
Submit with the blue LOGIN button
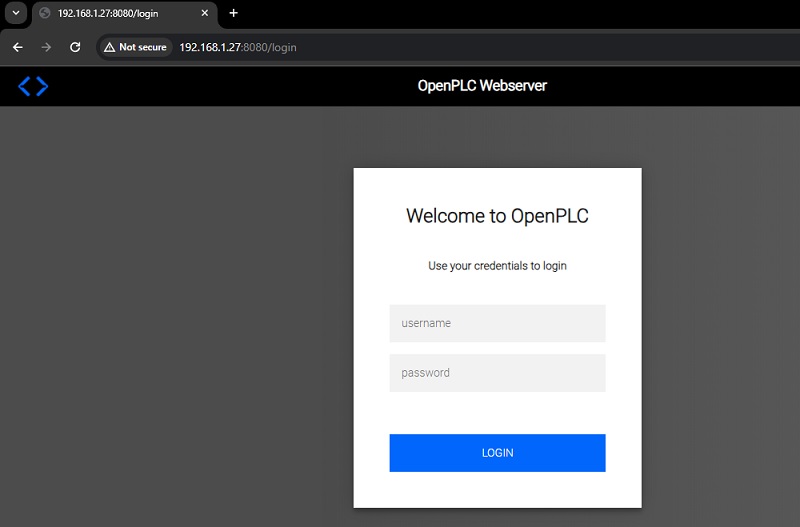[497, 453]
